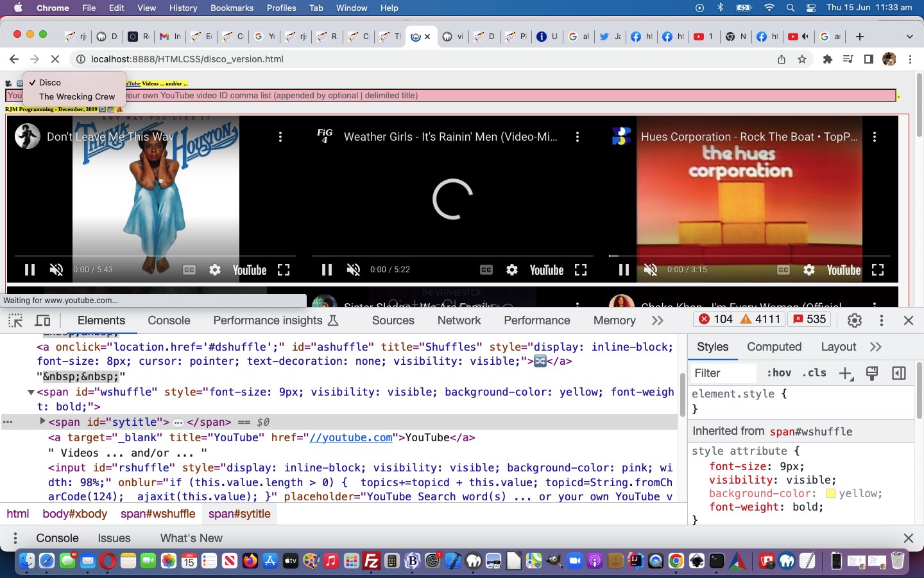Share this page via the share icon
The height and width of the screenshot is (578, 924).
click(782, 59)
